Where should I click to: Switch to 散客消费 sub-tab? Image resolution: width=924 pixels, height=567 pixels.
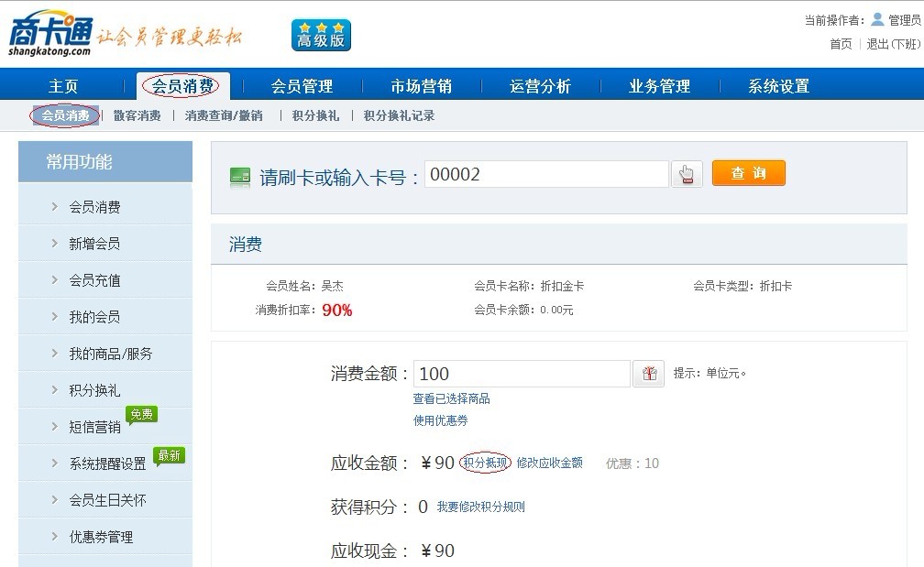click(137, 115)
